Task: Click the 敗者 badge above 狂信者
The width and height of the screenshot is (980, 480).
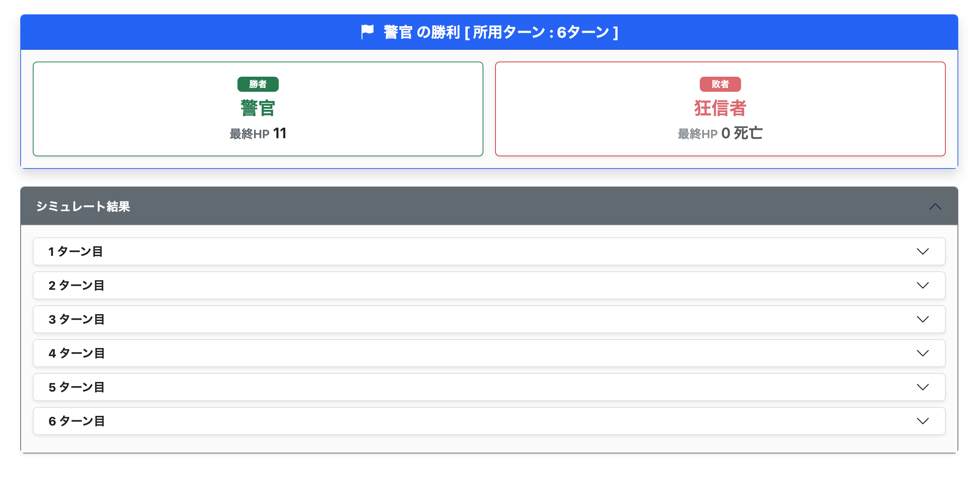Action: 720,84
